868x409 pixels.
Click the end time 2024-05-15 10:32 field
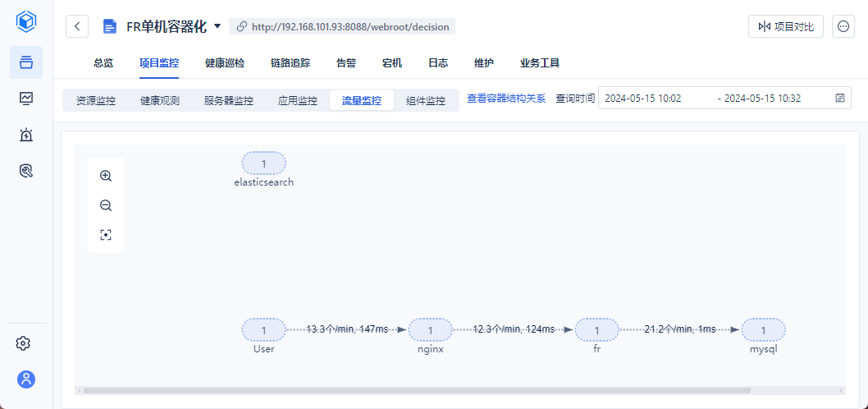pyautogui.click(x=762, y=99)
